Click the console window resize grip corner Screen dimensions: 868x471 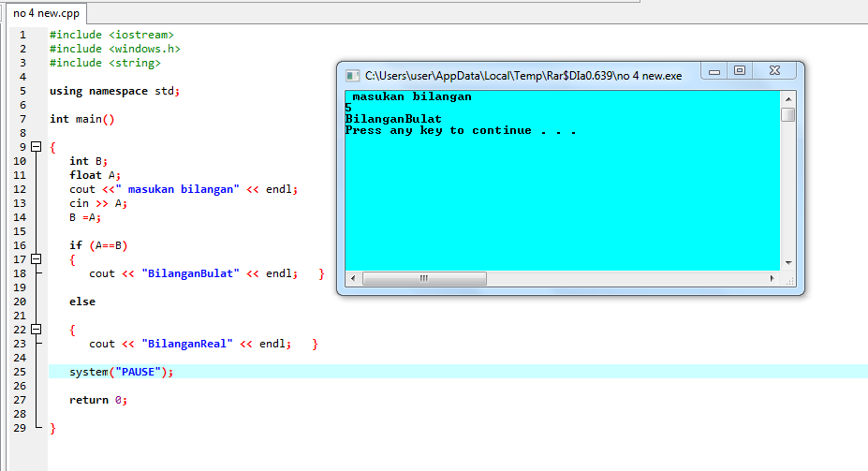[x=788, y=280]
